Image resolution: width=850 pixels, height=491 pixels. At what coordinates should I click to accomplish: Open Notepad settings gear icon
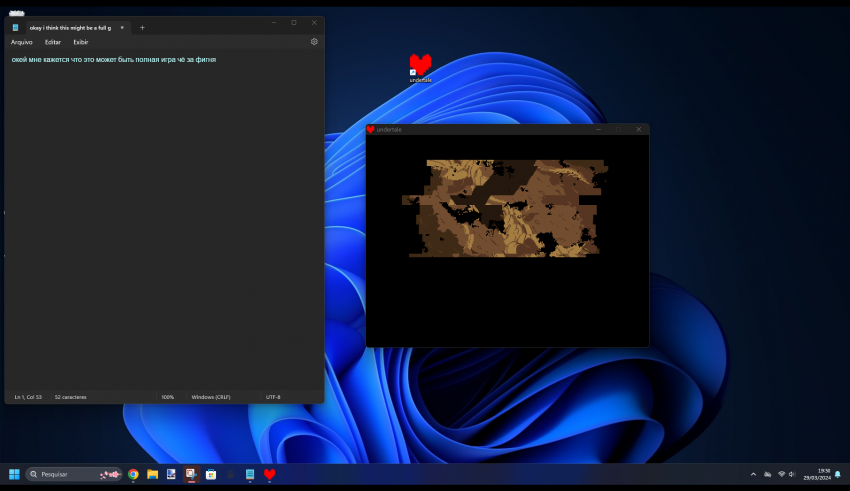tap(314, 42)
